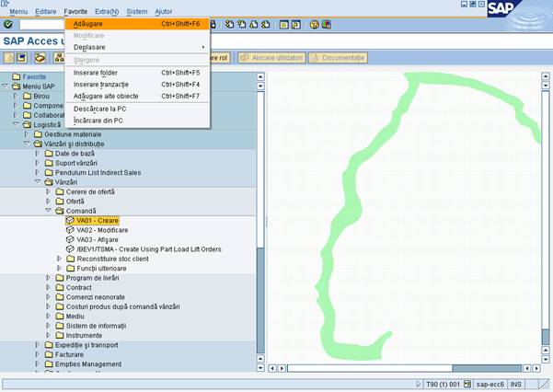Expand the Ofertă folder
The height and width of the screenshot is (392, 553).
point(49,202)
